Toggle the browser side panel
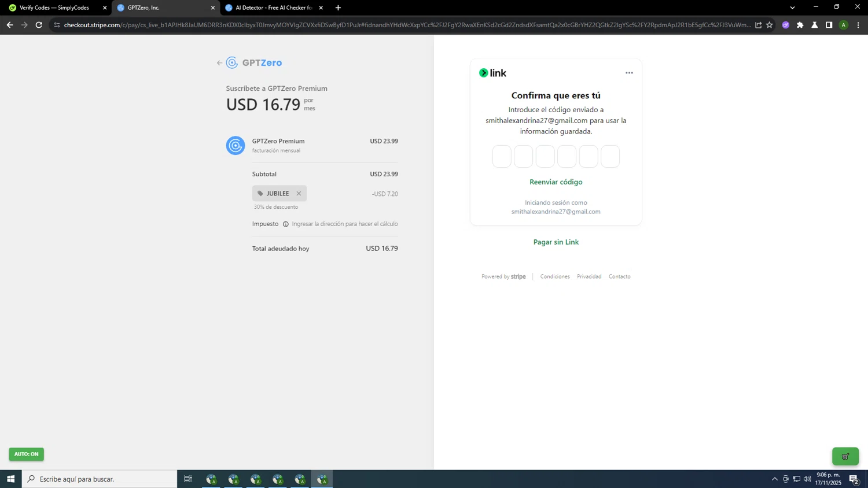This screenshot has height=488, width=868. (x=829, y=25)
